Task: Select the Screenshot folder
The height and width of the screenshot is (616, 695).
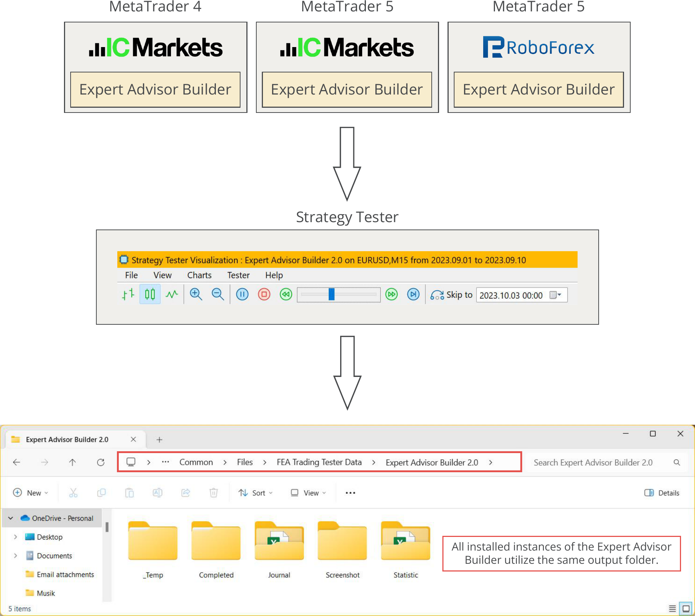Action: [x=342, y=549]
